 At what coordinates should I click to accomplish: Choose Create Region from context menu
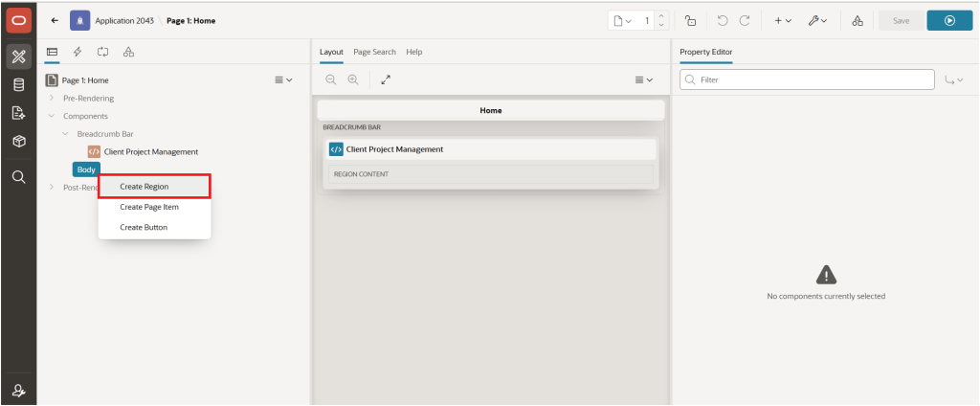coord(154,187)
